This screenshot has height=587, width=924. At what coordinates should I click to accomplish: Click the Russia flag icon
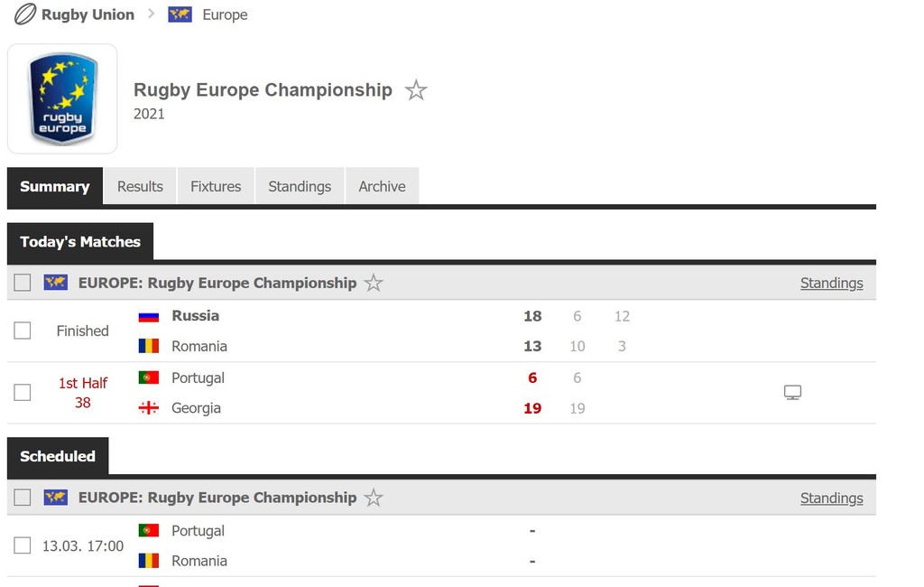(149, 317)
